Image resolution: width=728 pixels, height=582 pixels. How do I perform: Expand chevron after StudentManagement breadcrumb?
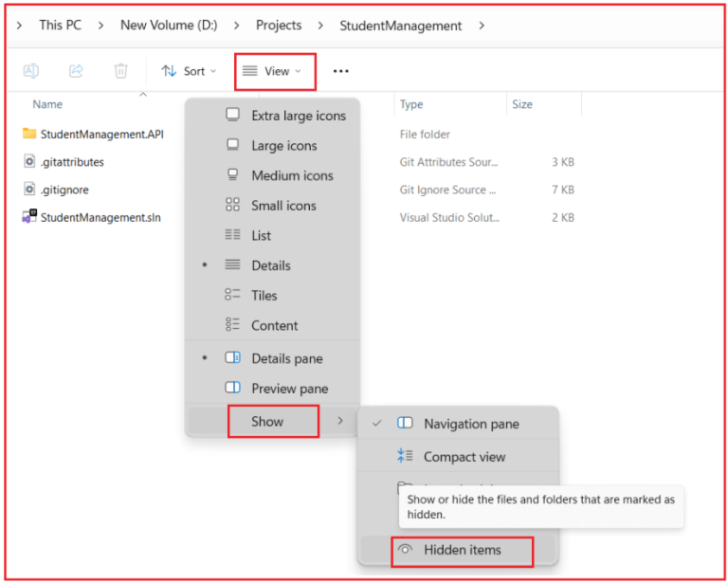[482, 26]
